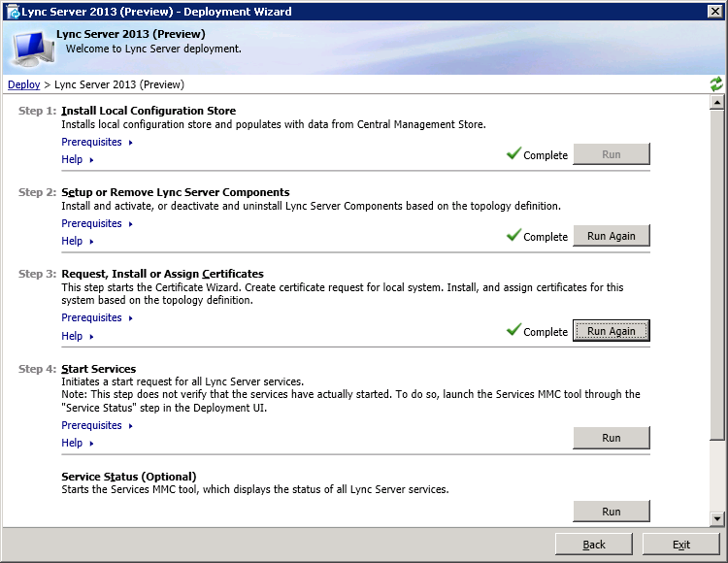
Task: Click the Install Local Configuration Store heading
Action: click(x=149, y=111)
